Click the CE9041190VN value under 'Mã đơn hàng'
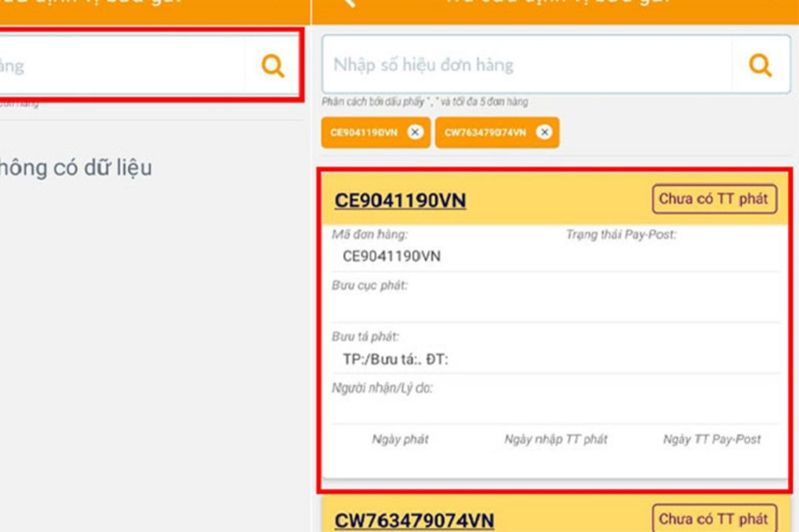Viewport: 799px width, 532px height. (391, 256)
